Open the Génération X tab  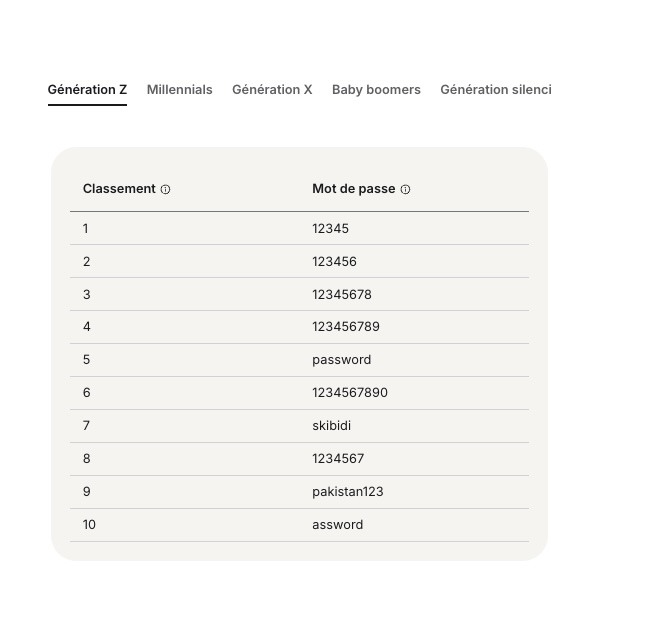272,90
